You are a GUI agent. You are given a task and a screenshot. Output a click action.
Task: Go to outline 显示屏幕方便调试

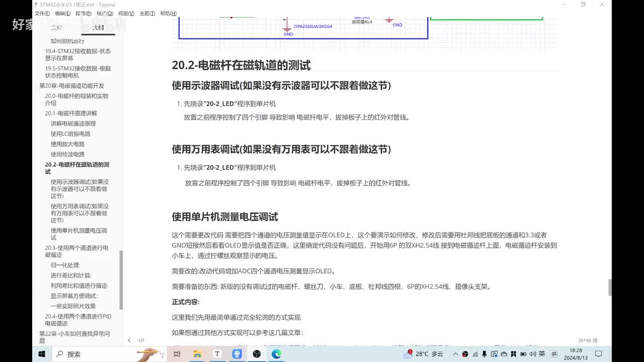click(74, 296)
